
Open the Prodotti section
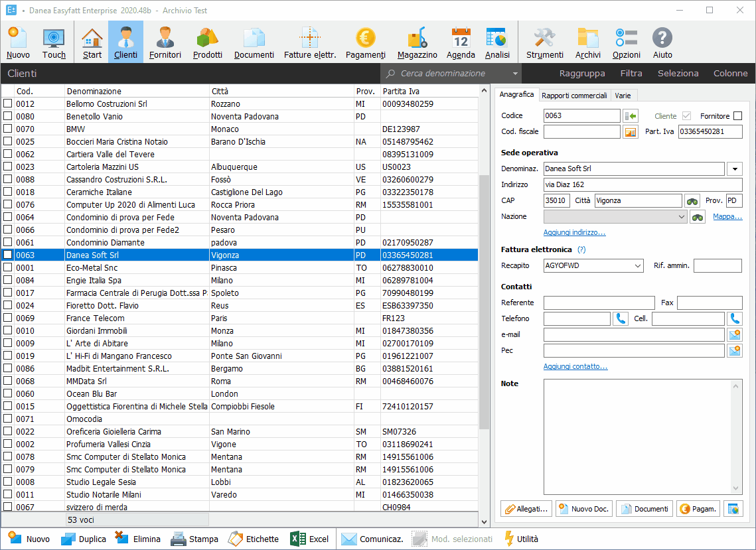(x=207, y=42)
